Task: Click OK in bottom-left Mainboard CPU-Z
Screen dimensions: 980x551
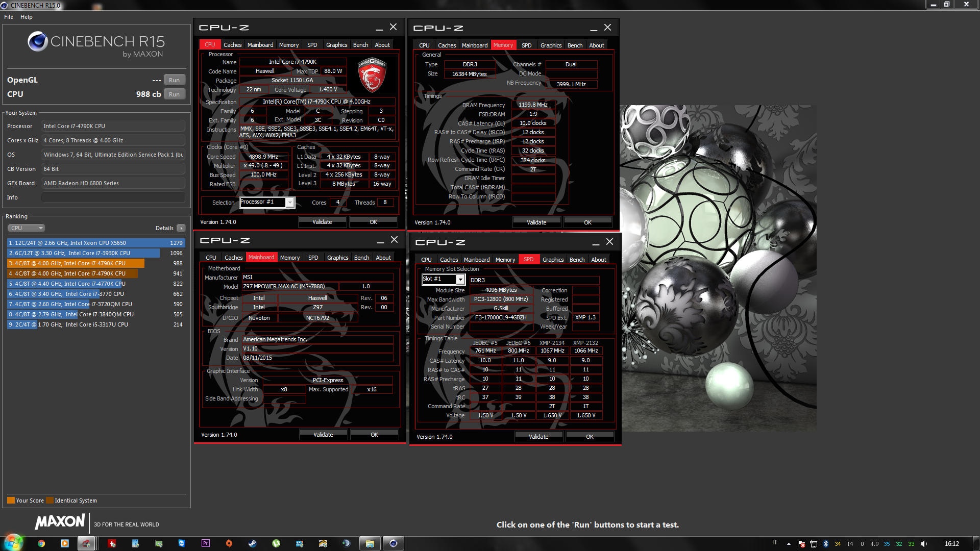Action: (374, 435)
